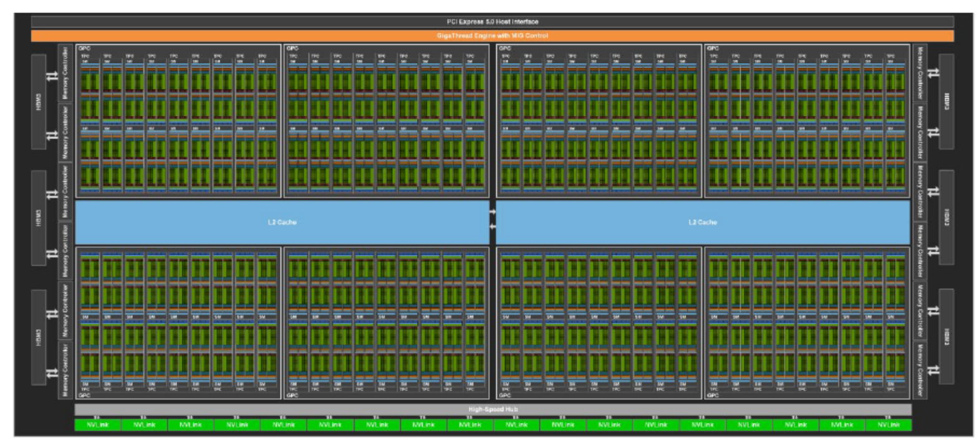This screenshot has width=980, height=441.
Task: Click the left L2 Cache block
Action: pyautogui.click(x=282, y=222)
